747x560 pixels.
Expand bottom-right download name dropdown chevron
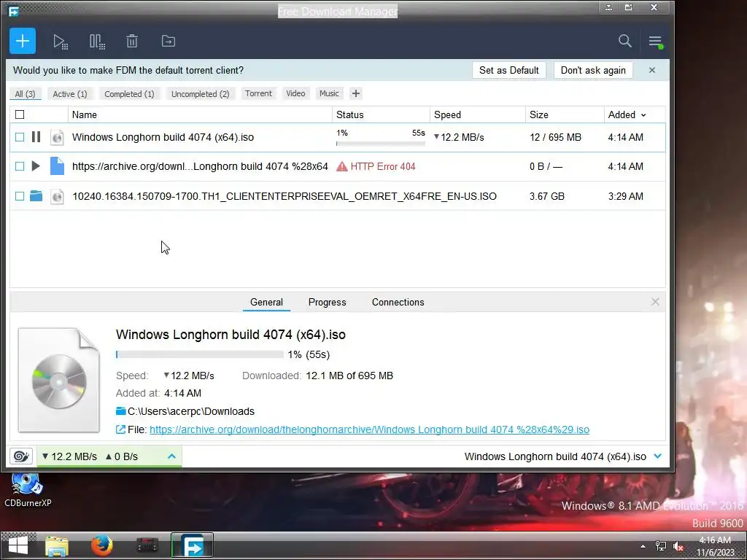click(x=658, y=456)
